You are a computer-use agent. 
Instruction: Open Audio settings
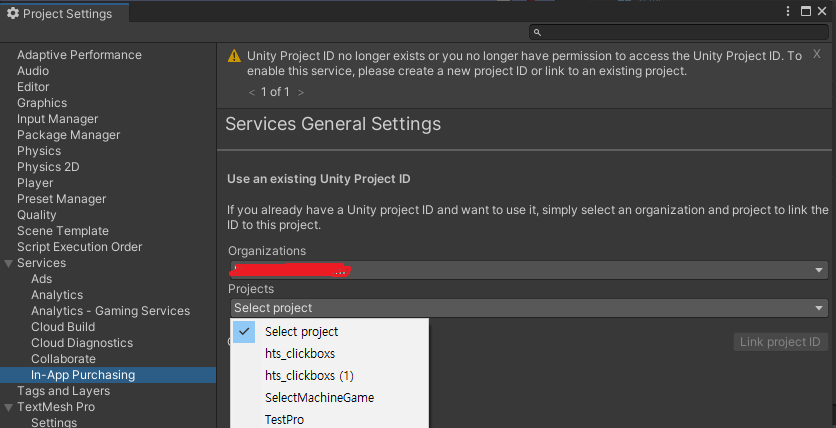point(33,71)
